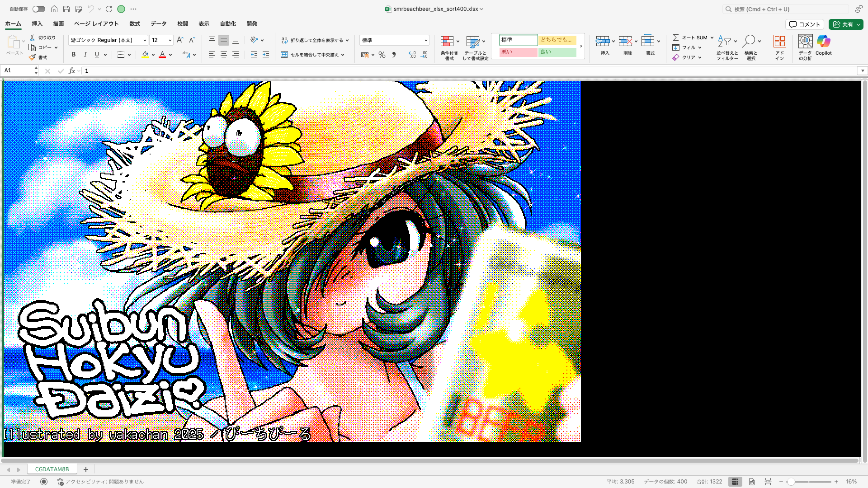
Task: Open the font size dropdown
Action: click(x=170, y=41)
